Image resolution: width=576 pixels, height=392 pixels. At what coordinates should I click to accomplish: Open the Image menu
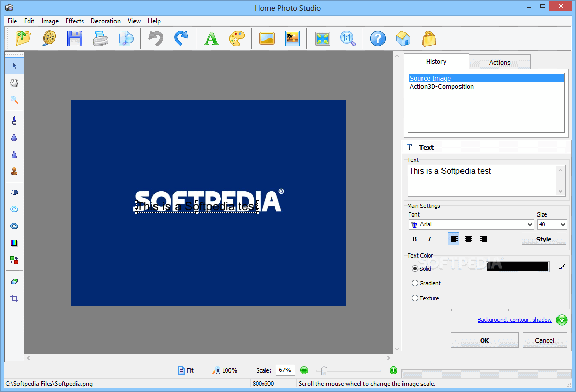[50, 21]
